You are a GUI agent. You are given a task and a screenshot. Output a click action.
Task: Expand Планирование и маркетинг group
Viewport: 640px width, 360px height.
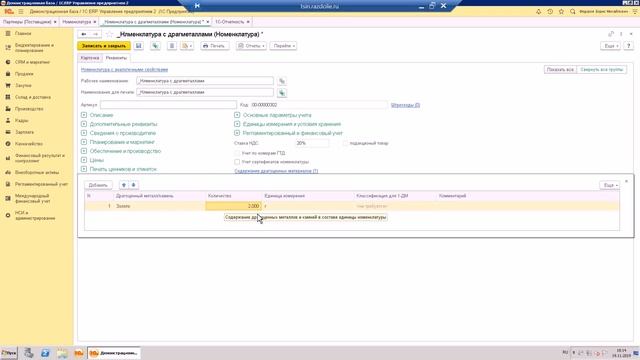(x=84, y=142)
